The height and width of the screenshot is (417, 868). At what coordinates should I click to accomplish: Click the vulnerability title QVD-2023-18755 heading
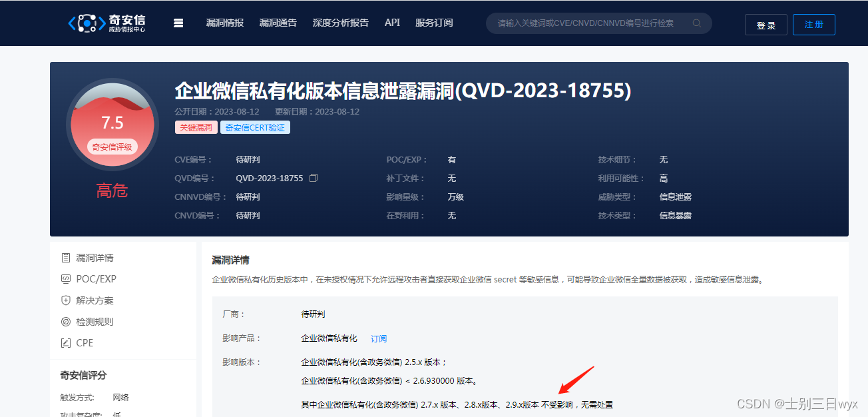403,91
